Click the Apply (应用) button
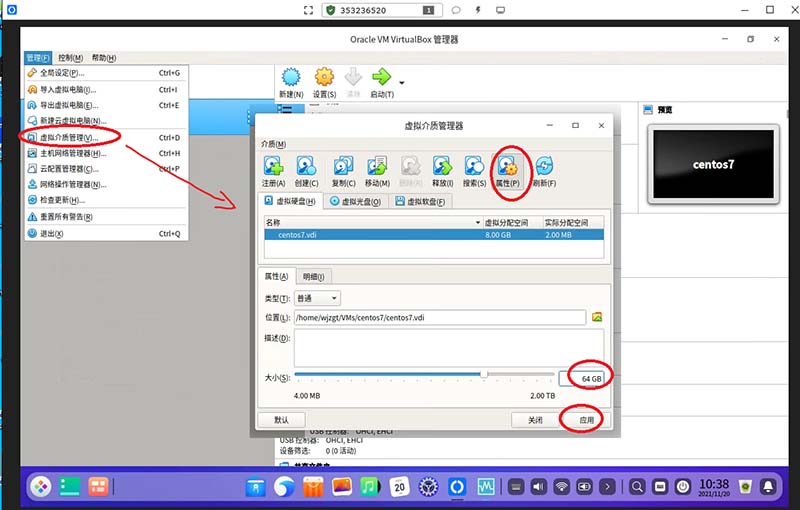This screenshot has height=510, width=800. (587, 420)
